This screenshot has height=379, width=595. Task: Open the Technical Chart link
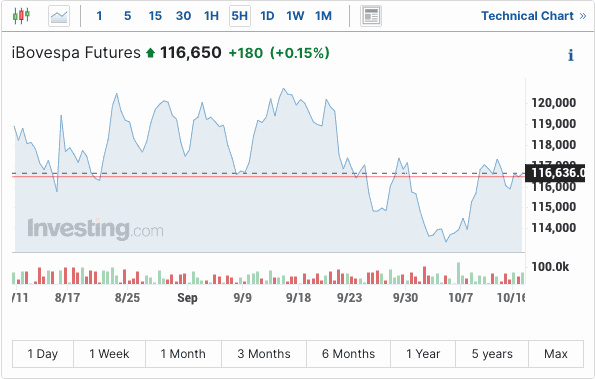[534, 16]
